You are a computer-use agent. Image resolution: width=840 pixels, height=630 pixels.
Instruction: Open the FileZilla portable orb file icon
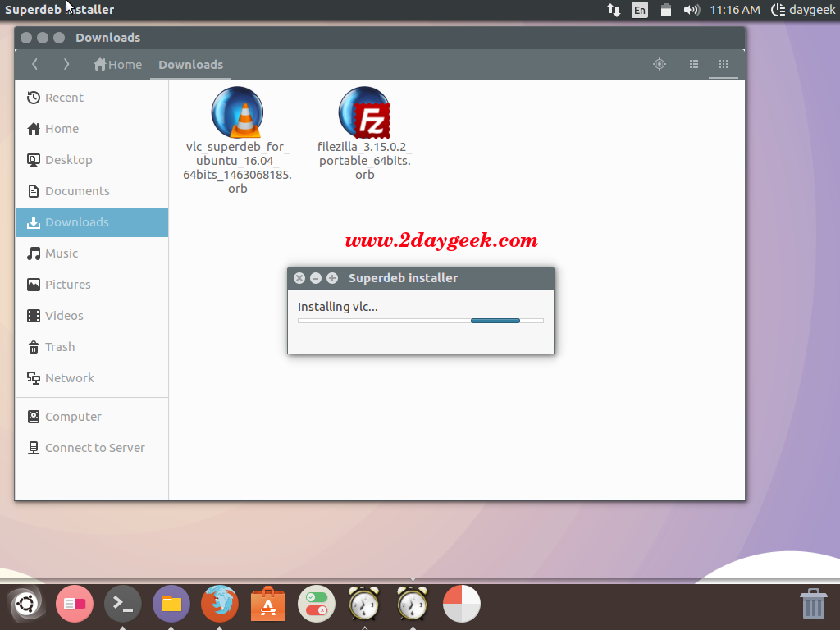point(364,112)
